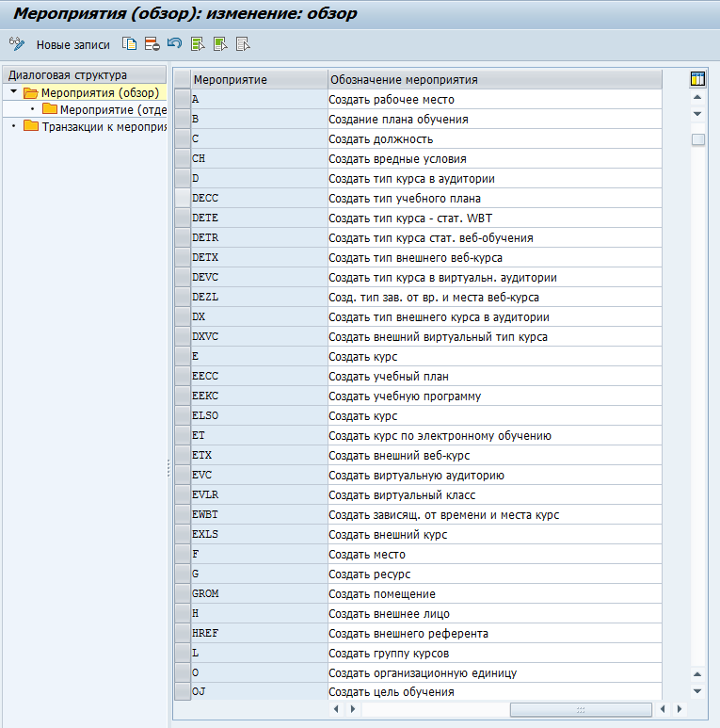Click the EWBT code cell
Image resolution: width=720 pixels, height=728 pixels.
(x=260, y=515)
